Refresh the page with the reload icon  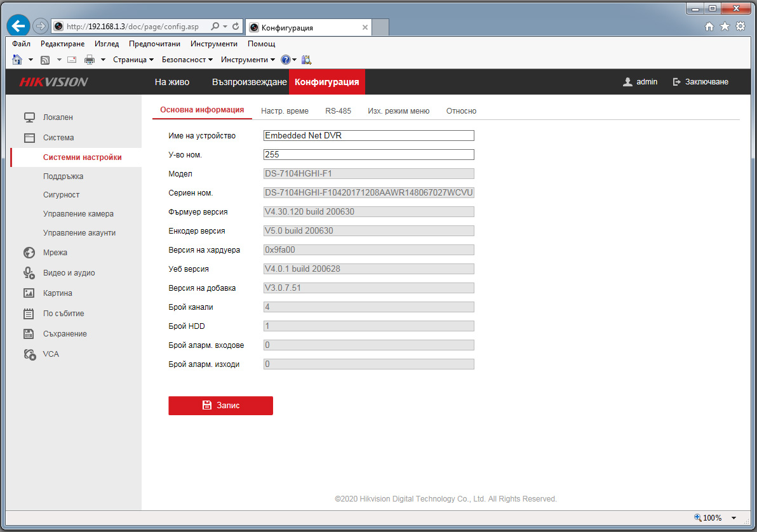pyautogui.click(x=236, y=27)
